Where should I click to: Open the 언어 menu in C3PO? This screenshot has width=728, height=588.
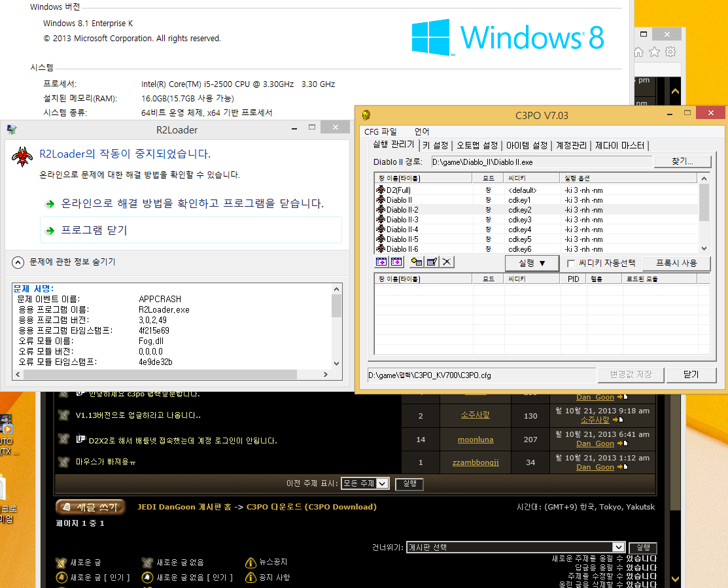pyautogui.click(x=422, y=132)
